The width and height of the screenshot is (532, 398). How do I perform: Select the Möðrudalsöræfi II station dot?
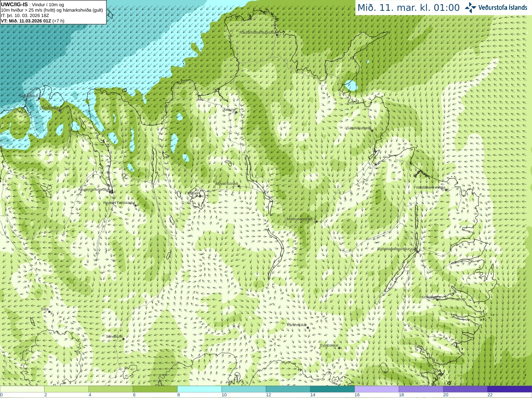[316, 221]
